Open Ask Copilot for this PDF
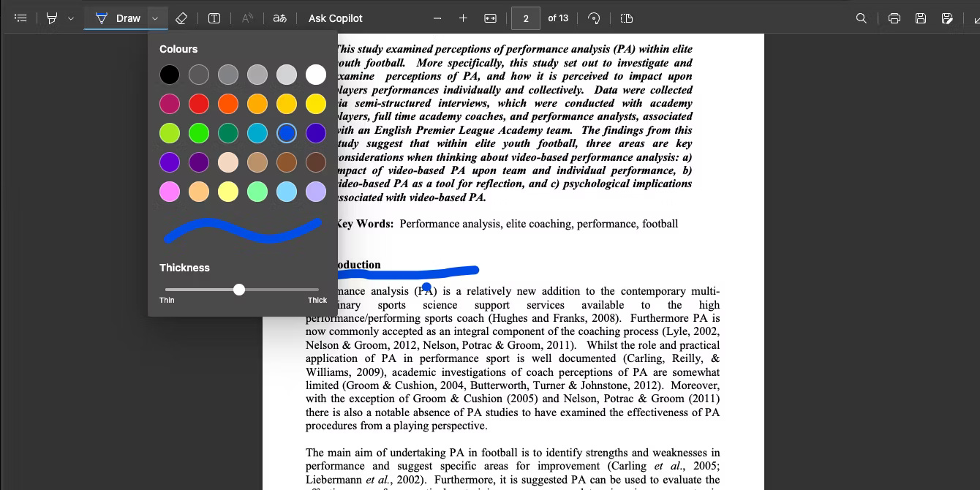The image size is (980, 490). click(334, 18)
